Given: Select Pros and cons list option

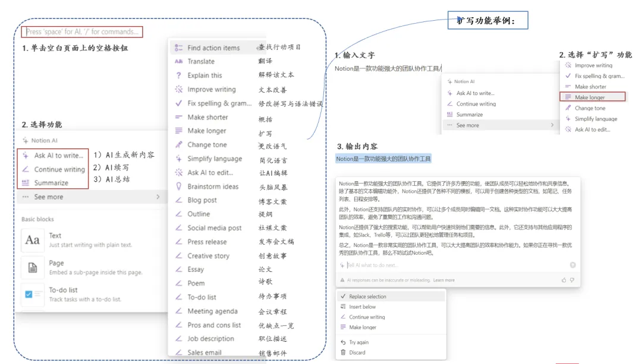Looking at the screenshot, I should tap(214, 325).
